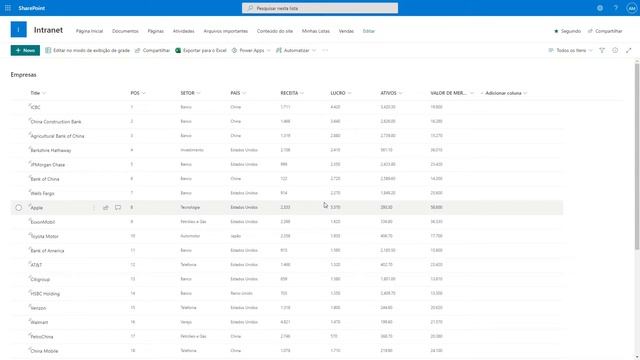Image resolution: width=640 pixels, height=360 pixels.
Task: Open the PAÍS column header dropdown
Action: click(244, 93)
